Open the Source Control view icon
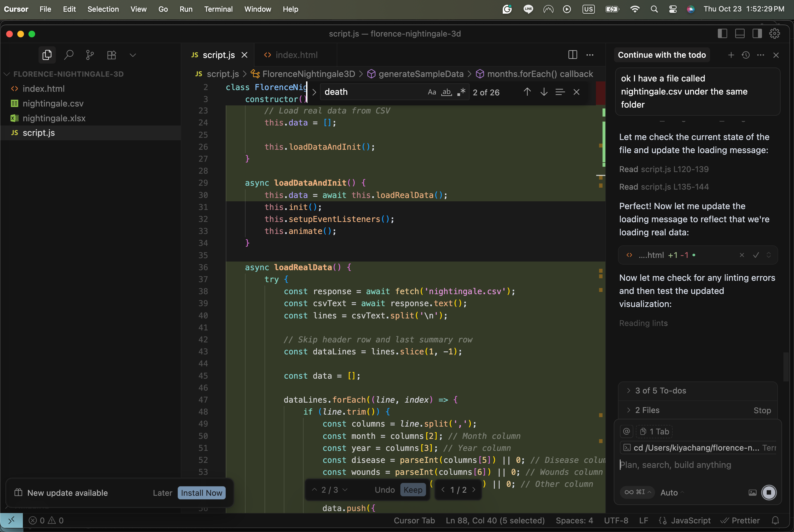The width and height of the screenshot is (794, 532). (90, 55)
